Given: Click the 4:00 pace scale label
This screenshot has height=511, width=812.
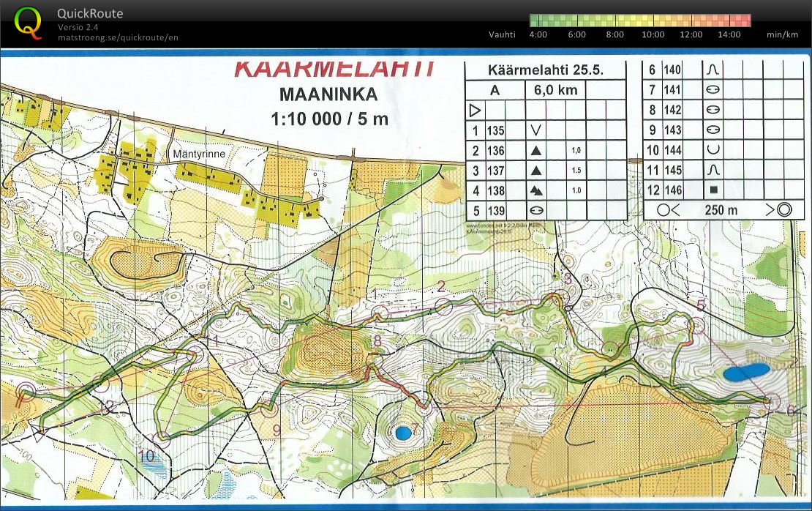Looking at the screenshot, I should (x=538, y=34).
